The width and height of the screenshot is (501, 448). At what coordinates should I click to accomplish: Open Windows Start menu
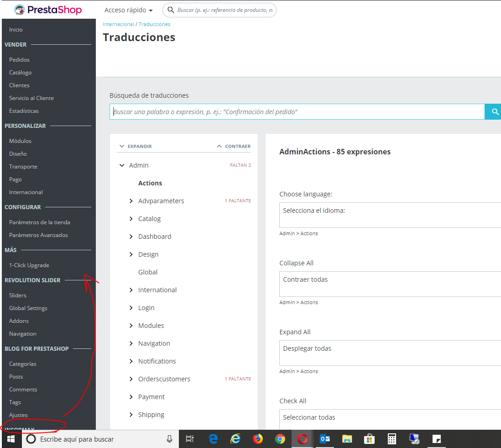click(x=11, y=439)
